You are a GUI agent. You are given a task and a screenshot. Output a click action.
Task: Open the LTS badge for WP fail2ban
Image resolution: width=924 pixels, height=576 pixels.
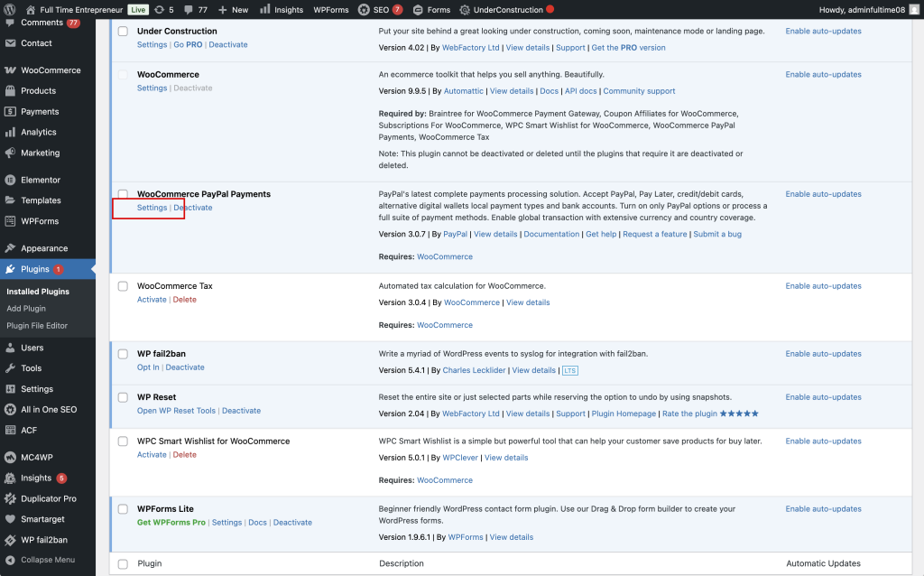pos(570,371)
